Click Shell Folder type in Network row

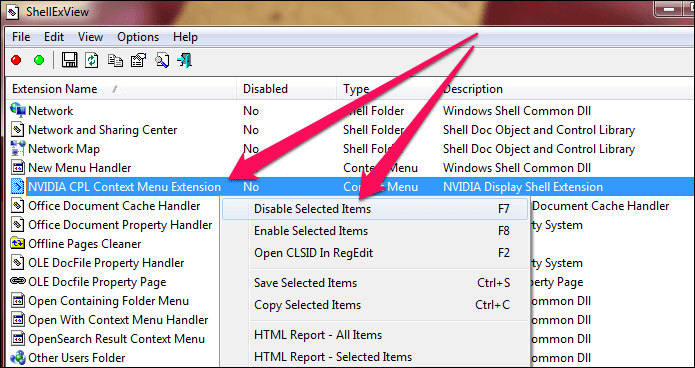[374, 111]
